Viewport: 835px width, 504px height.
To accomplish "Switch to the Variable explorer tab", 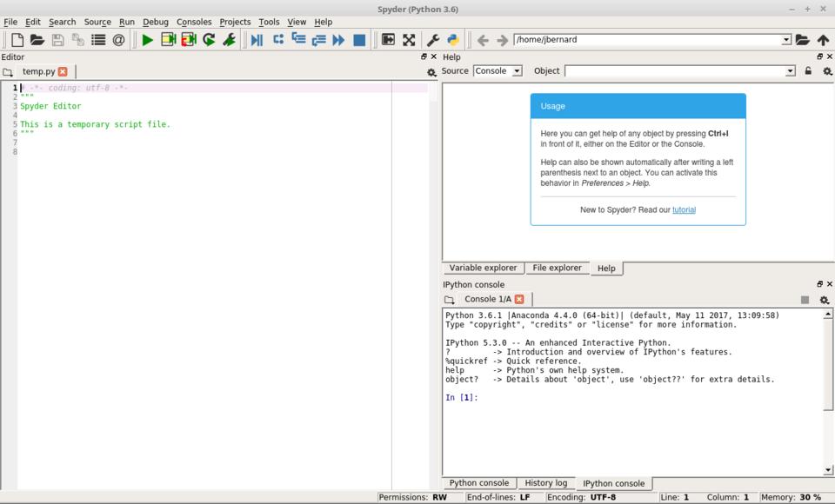I will (x=483, y=268).
